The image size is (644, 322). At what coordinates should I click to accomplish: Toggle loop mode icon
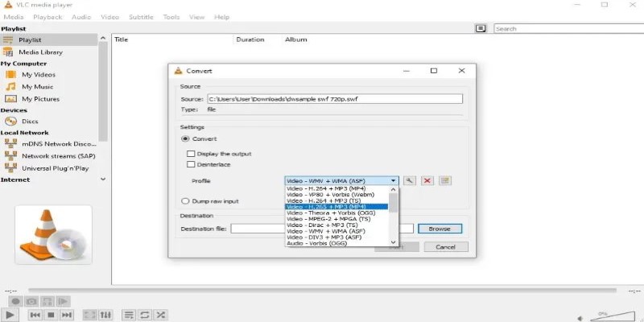[x=145, y=315]
